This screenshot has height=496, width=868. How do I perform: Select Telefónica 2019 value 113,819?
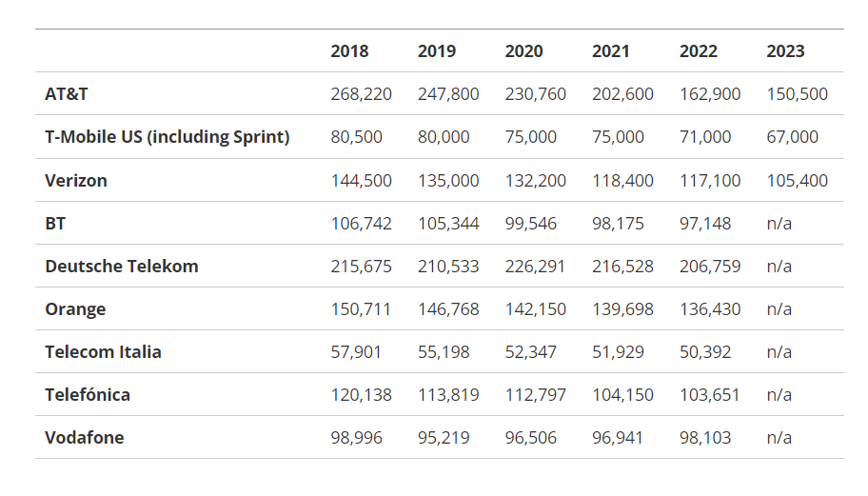tap(448, 395)
